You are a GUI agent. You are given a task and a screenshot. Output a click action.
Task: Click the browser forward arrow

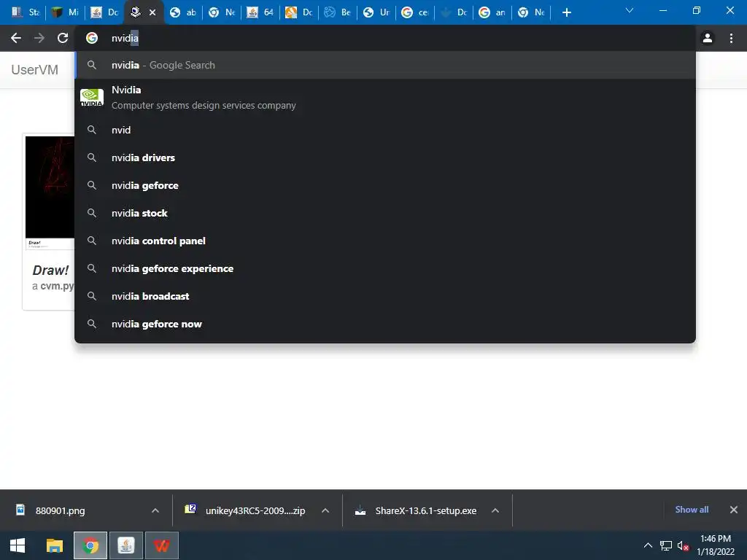pos(39,38)
